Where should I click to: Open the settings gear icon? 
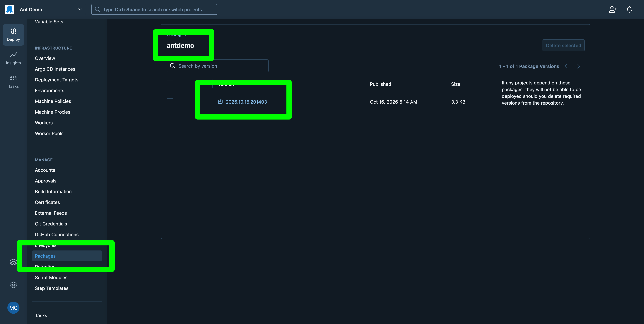13,285
